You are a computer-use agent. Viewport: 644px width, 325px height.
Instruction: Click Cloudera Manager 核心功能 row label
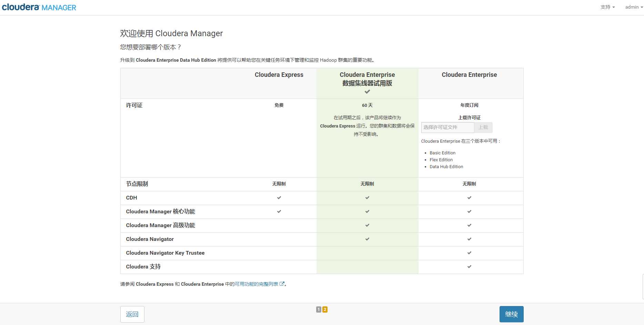[x=160, y=212]
